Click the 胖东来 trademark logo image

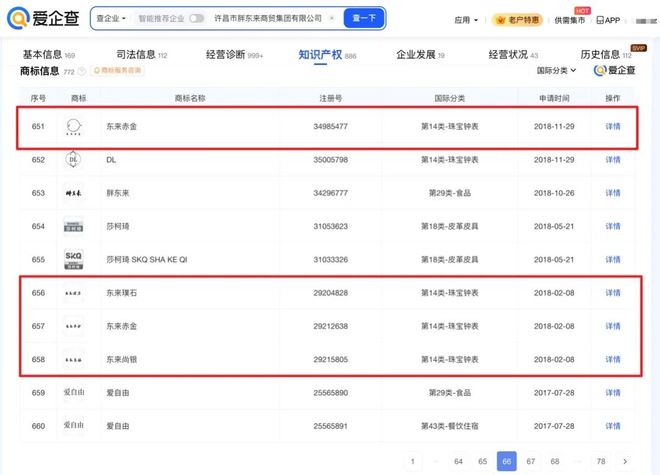tap(73, 193)
